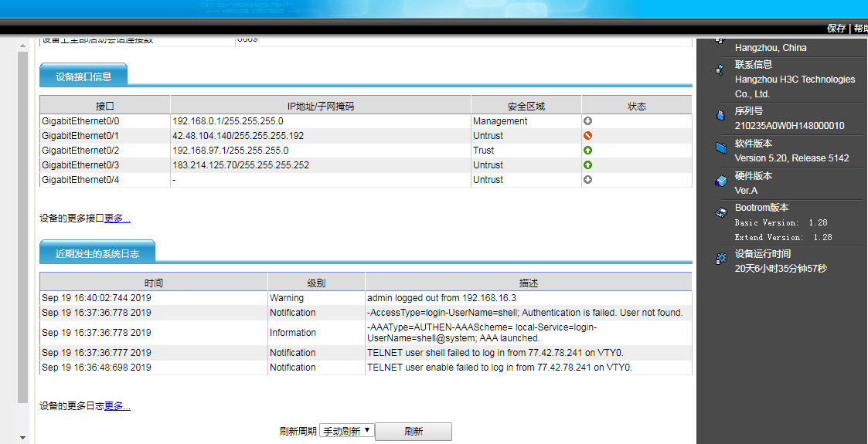Click the red blocked status icon for GigabitEthernet0/1
Image resolution: width=868 pixels, height=444 pixels.
tap(588, 135)
